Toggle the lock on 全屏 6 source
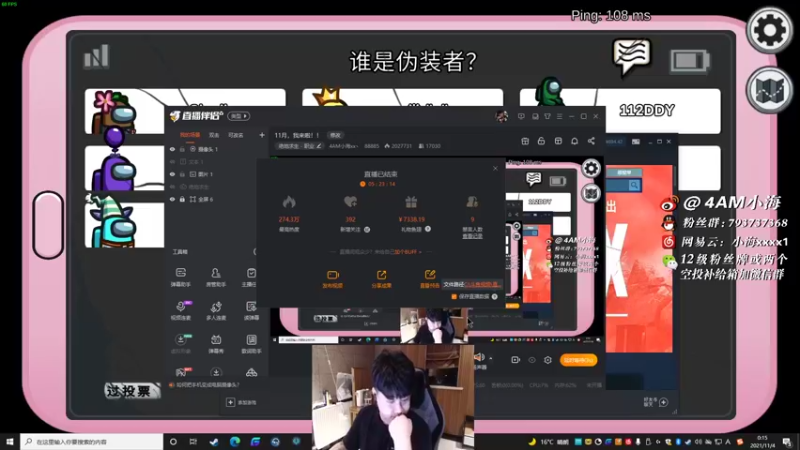 click(182, 199)
